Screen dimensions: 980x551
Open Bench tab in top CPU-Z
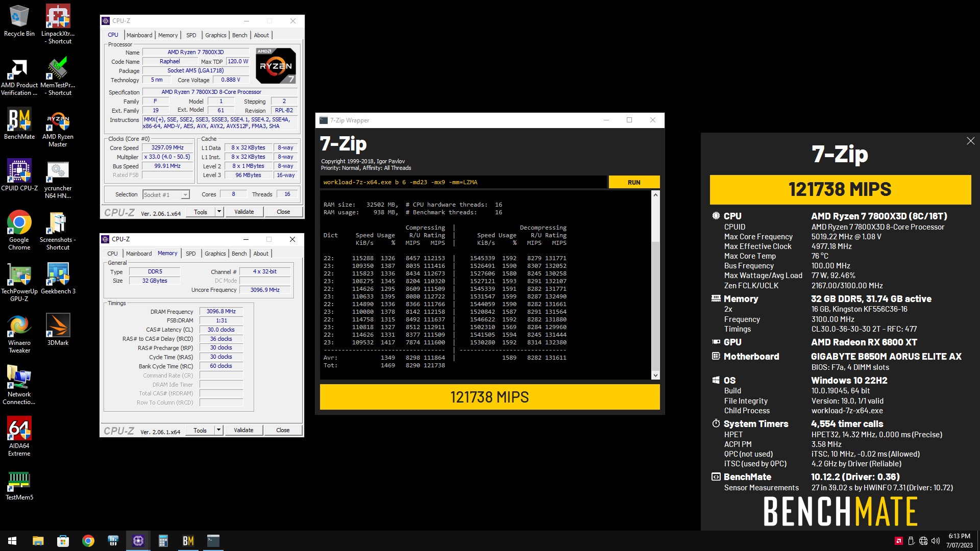(239, 35)
